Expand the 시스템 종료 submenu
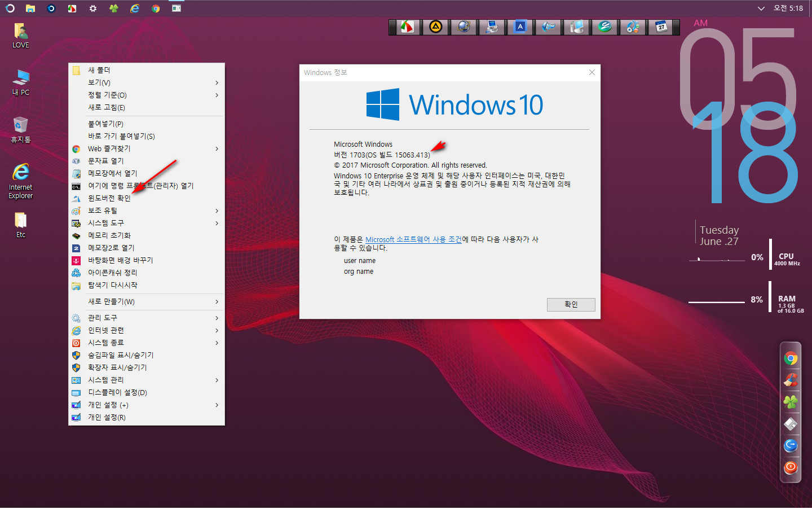 [x=147, y=343]
